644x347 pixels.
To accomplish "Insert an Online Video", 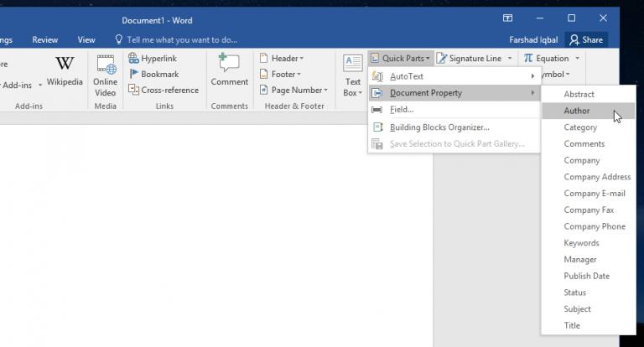I will coord(106,75).
